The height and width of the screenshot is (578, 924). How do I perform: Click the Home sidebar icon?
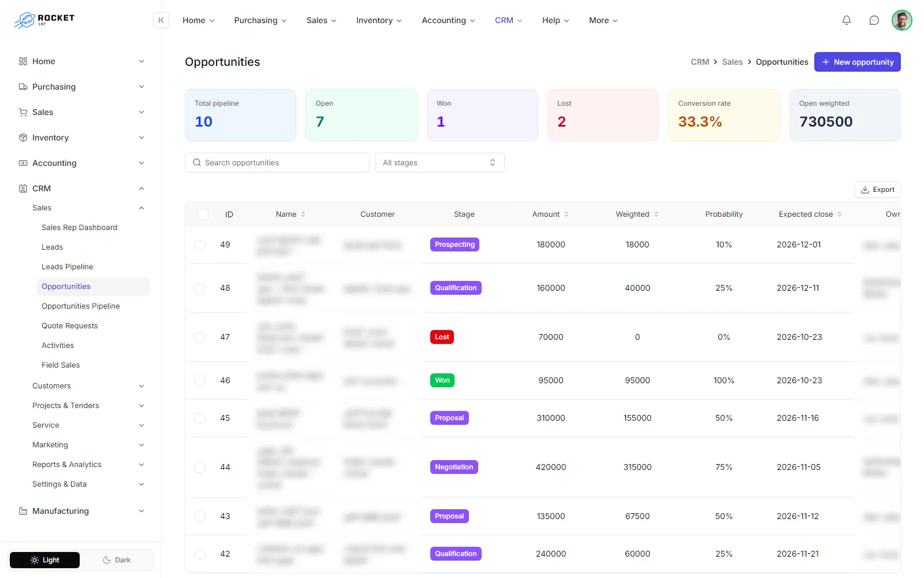23,61
